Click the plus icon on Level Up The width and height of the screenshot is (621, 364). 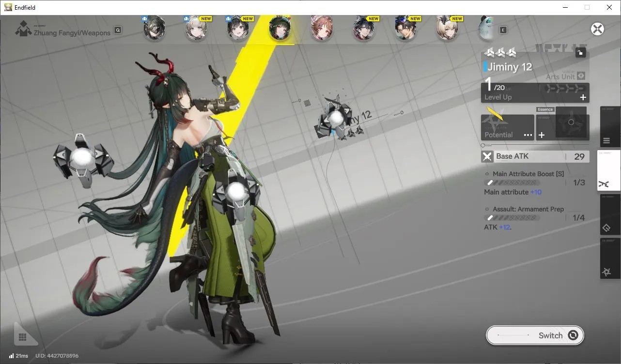[x=583, y=97]
